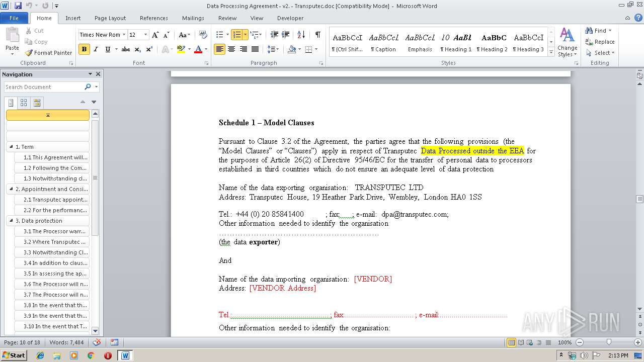Click the Cut command
The width and height of the screenshot is (644, 362).
click(x=35, y=31)
